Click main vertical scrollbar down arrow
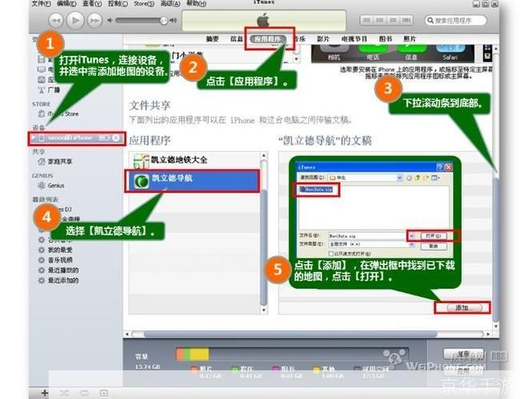532x399 pixels. tap(496, 326)
